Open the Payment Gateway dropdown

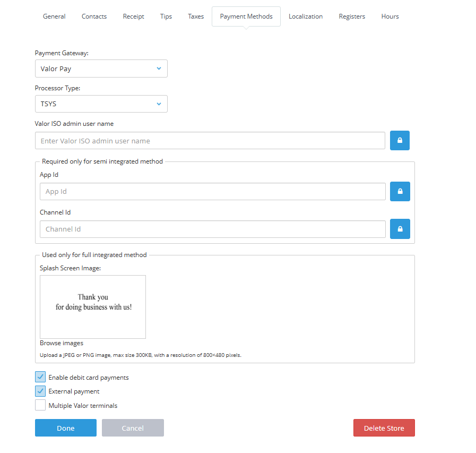[x=101, y=69]
